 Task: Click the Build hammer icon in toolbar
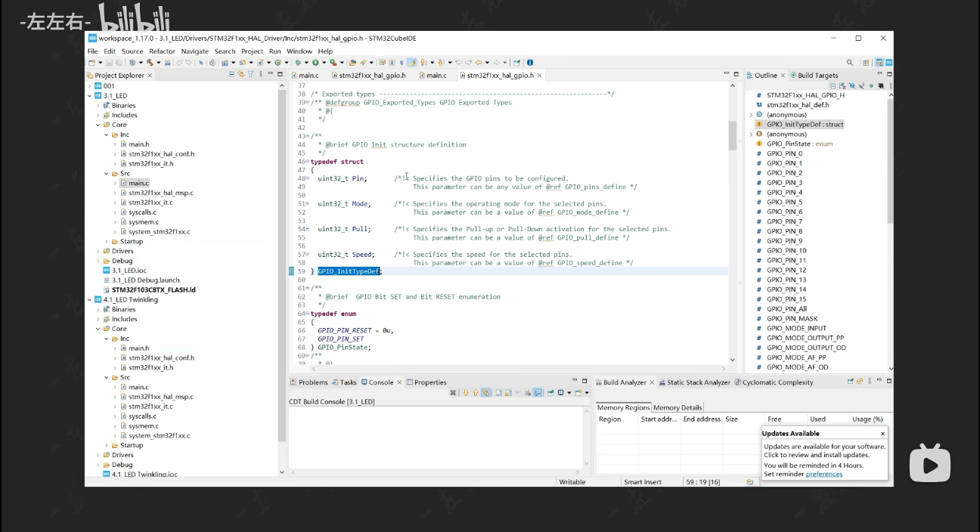[x=150, y=63]
